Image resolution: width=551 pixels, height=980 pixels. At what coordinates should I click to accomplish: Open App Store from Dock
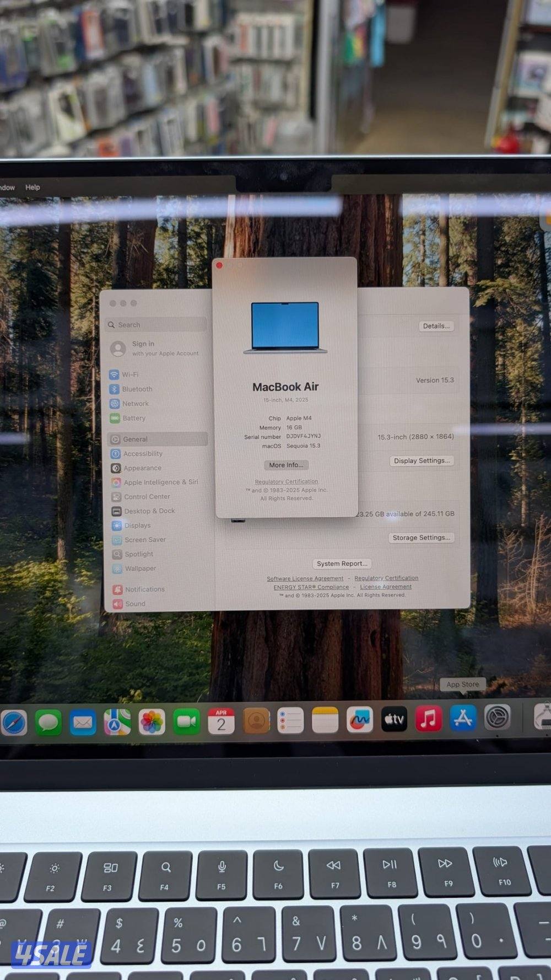(463, 718)
